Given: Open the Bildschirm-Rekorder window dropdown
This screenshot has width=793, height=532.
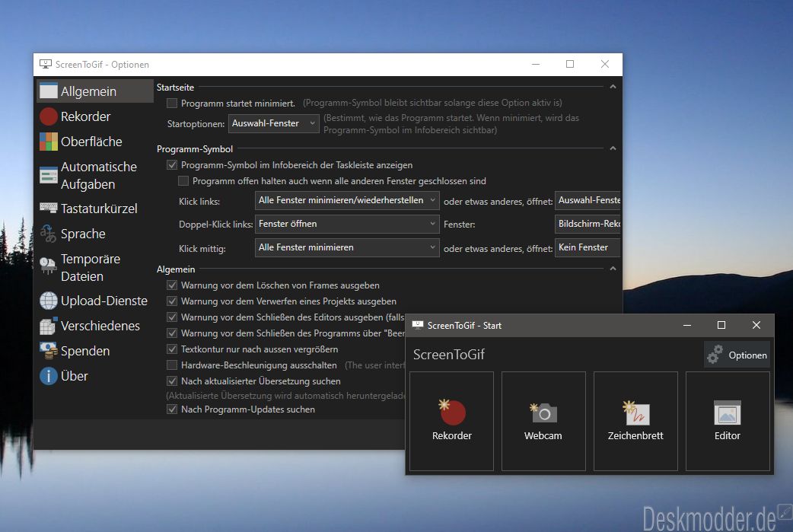Looking at the screenshot, I should (x=588, y=224).
